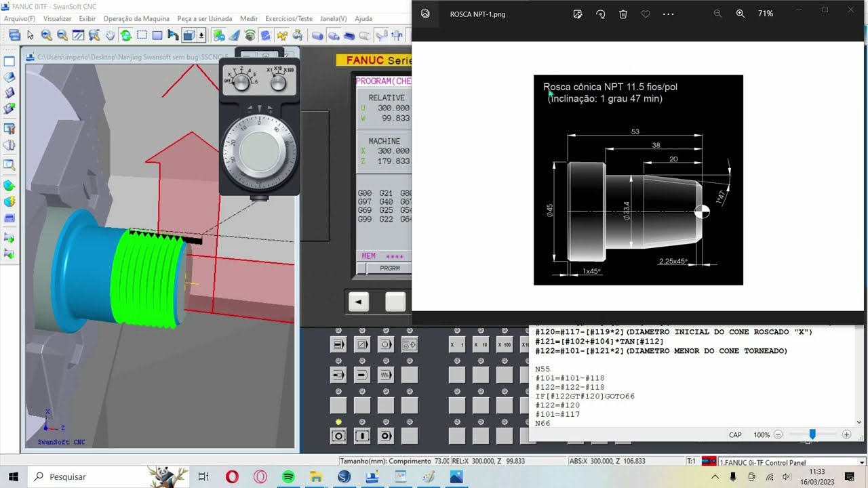Image resolution: width=868 pixels, height=488 pixels.
Task: Open the Arquivo(F) menu
Action: (x=20, y=19)
